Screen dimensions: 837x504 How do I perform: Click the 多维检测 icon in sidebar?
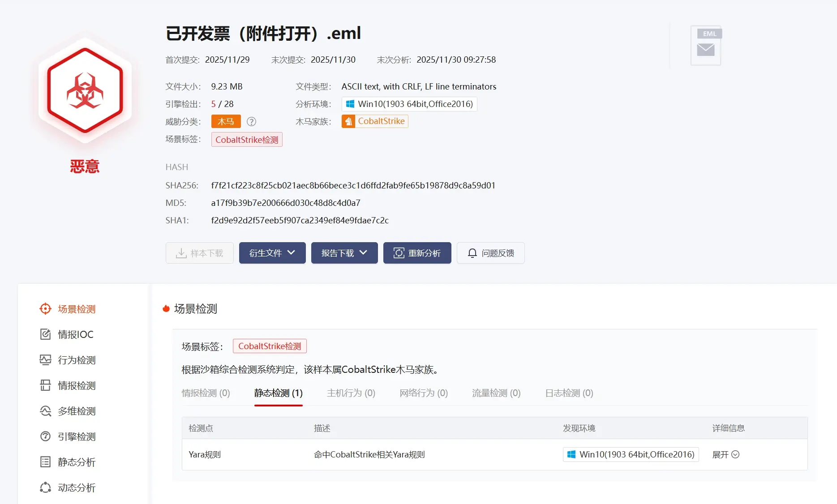(45, 411)
